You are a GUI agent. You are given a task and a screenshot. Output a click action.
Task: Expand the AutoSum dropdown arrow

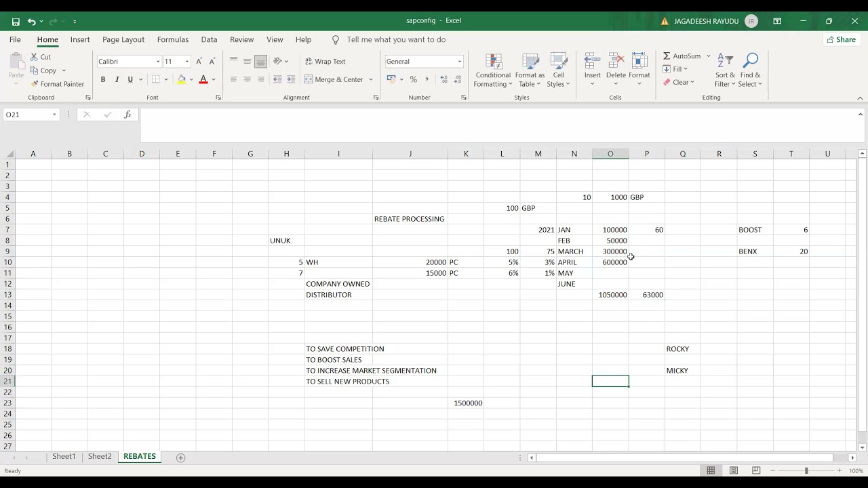(x=709, y=56)
